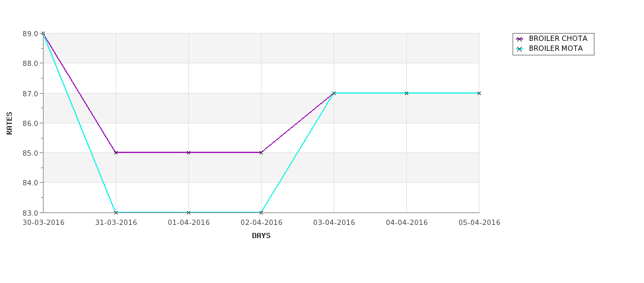Image resolution: width=644 pixels, height=283 pixels.
Task: Click the 83.0 y-axis tick label
Action: tap(30, 213)
